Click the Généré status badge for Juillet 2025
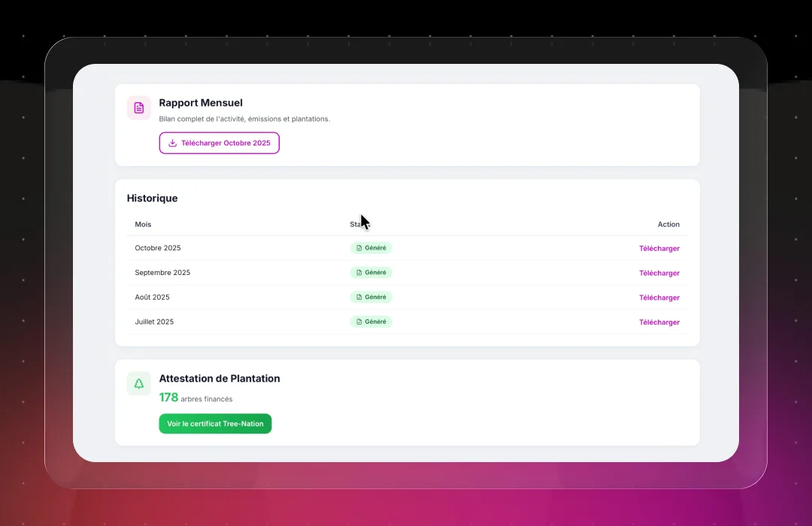This screenshot has height=526, width=812. tap(371, 322)
